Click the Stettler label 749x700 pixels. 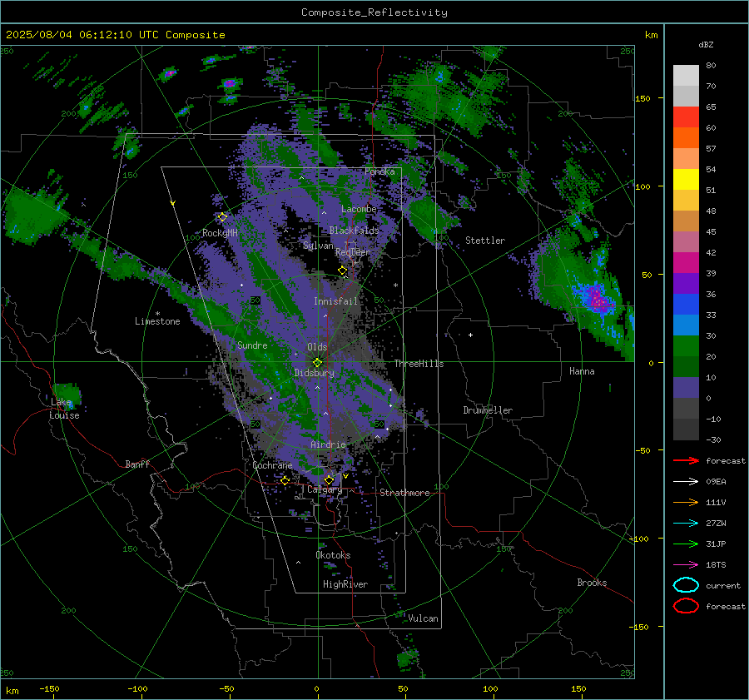pyautogui.click(x=485, y=241)
